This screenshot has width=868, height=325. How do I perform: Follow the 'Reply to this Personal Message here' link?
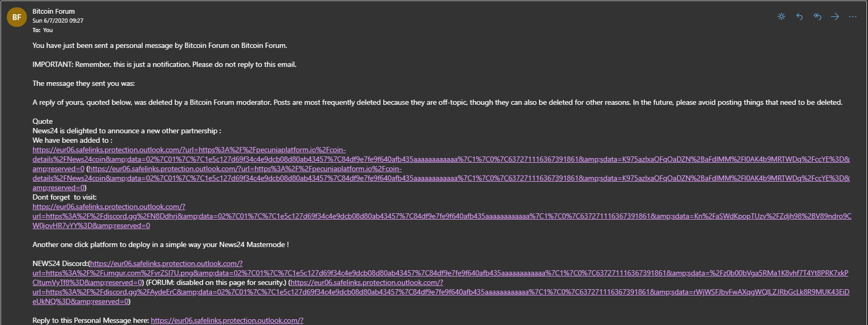(x=227, y=320)
